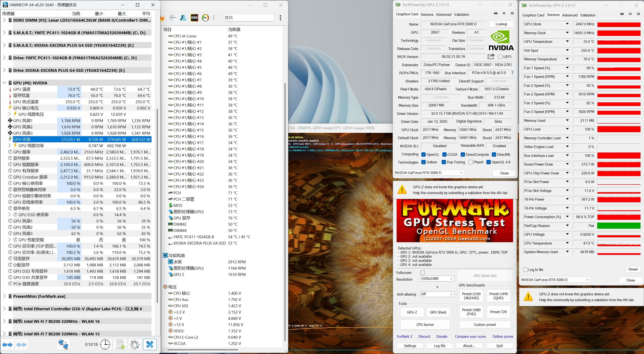Switch to the Advanced tab in left GPU-Z

(444, 14)
